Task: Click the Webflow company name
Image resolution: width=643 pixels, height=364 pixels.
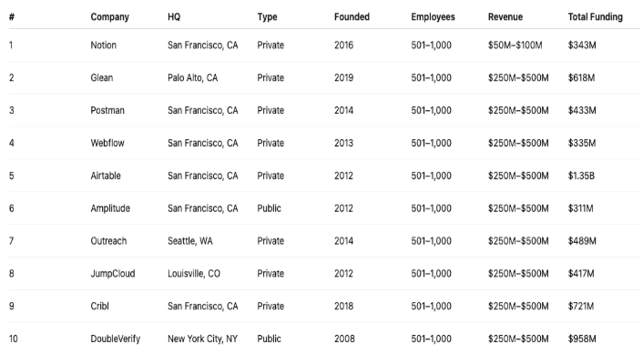Action: coord(108,143)
